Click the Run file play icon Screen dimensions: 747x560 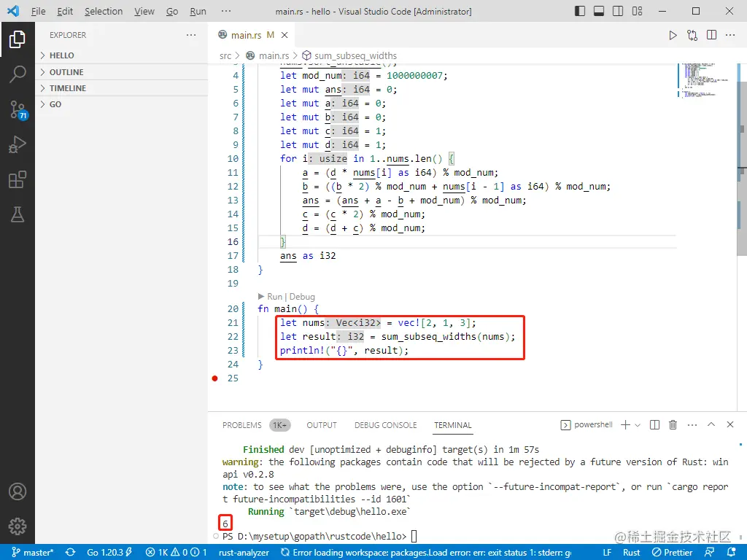673,35
